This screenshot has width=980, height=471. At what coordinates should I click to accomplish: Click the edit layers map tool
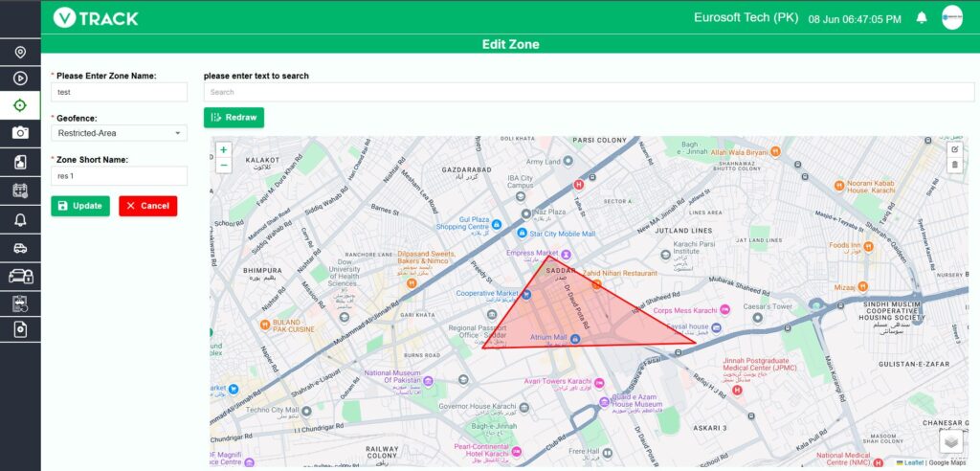[x=954, y=149]
